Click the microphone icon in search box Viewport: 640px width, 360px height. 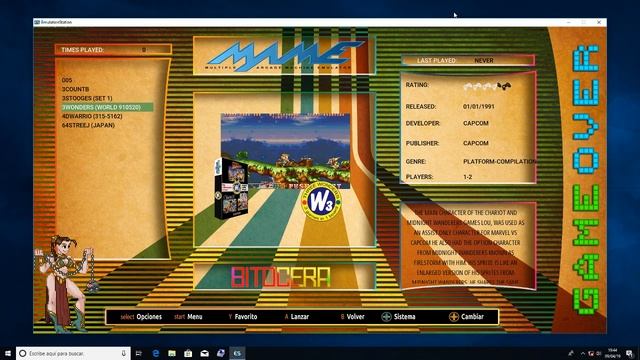123,353
